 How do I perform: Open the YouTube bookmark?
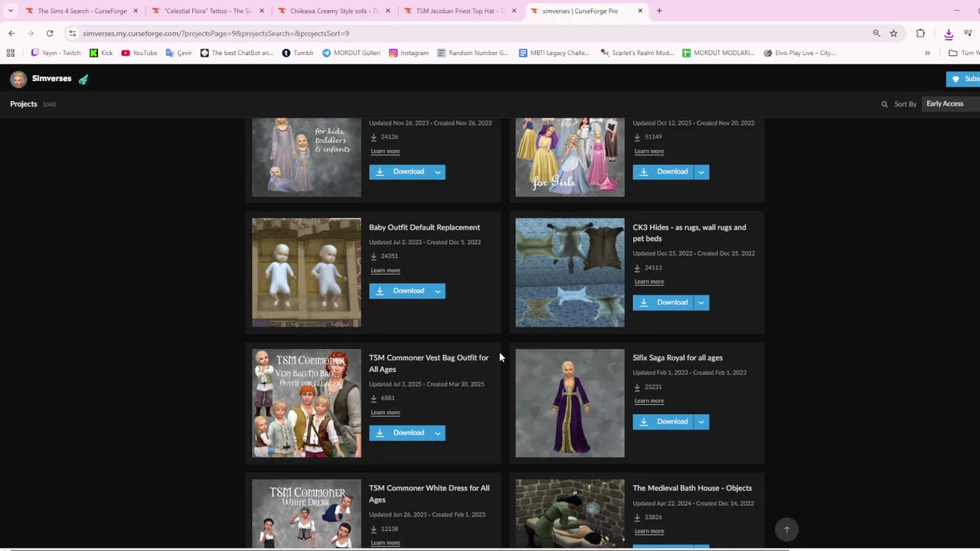[x=139, y=53]
